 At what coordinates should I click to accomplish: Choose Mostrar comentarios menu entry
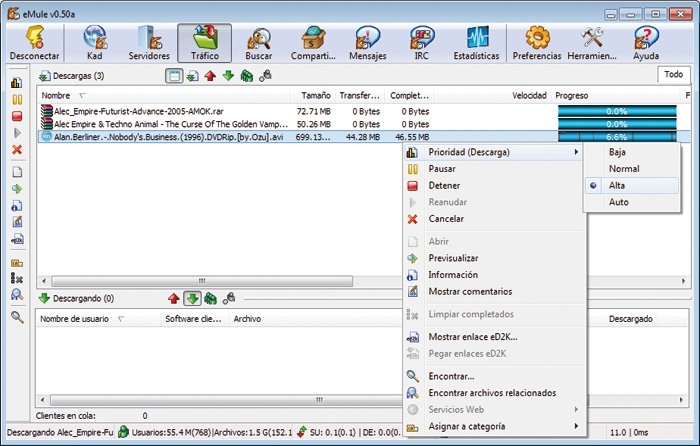click(x=494, y=292)
